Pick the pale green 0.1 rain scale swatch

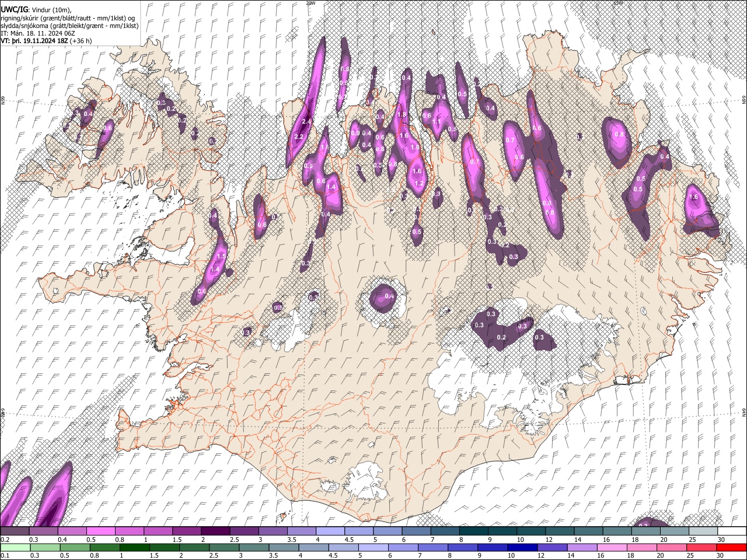pyautogui.click(x=15, y=547)
